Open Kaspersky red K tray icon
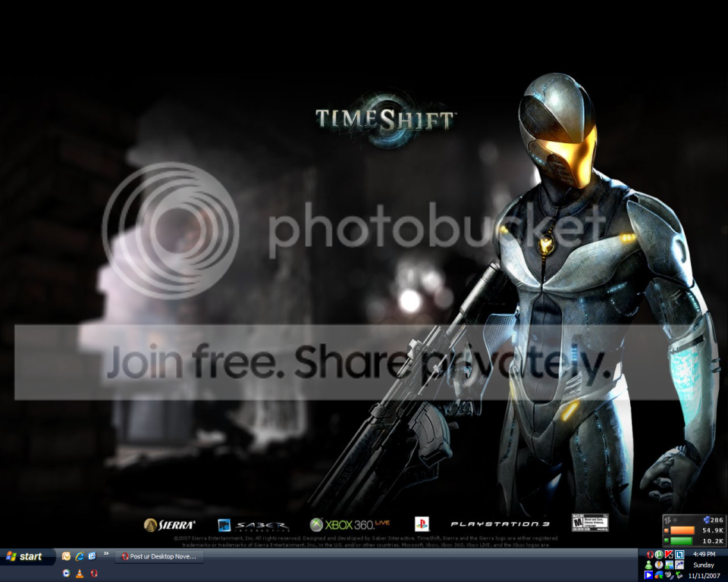Image resolution: width=728 pixels, height=582 pixels. pos(669,555)
